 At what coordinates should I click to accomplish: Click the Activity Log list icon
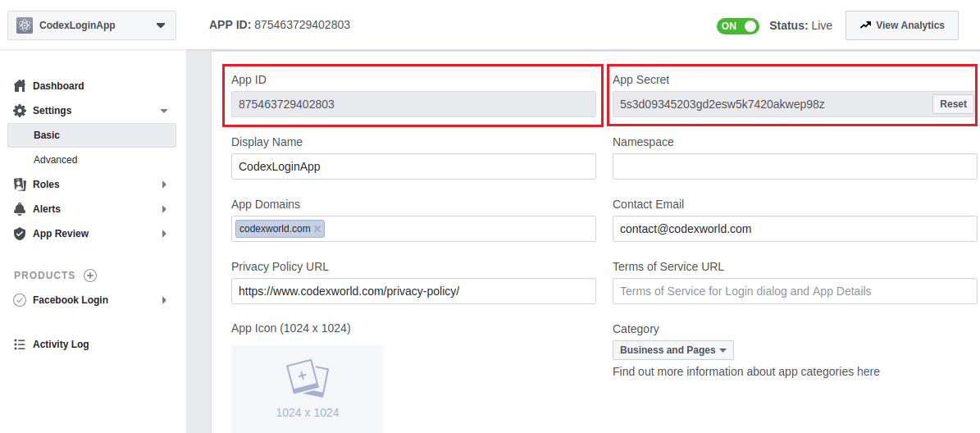[20, 344]
